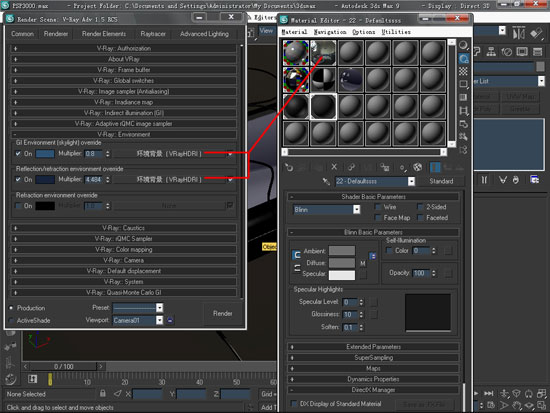The height and width of the screenshot is (413, 550).
Task: Select second material sample slot with HDRI
Action: pos(323,53)
